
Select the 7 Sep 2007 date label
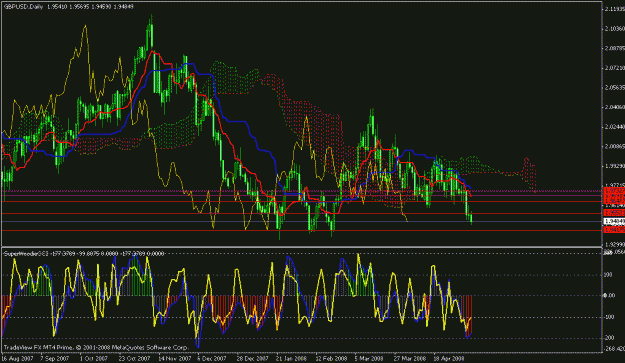pyautogui.click(x=55, y=358)
